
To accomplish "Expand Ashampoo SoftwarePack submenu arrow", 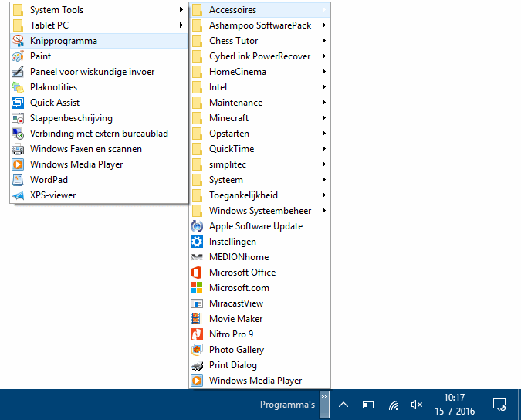I will point(324,25).
